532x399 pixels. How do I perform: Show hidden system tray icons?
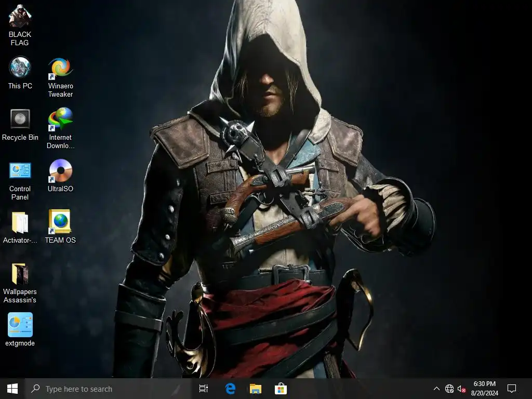click(436, 389)
